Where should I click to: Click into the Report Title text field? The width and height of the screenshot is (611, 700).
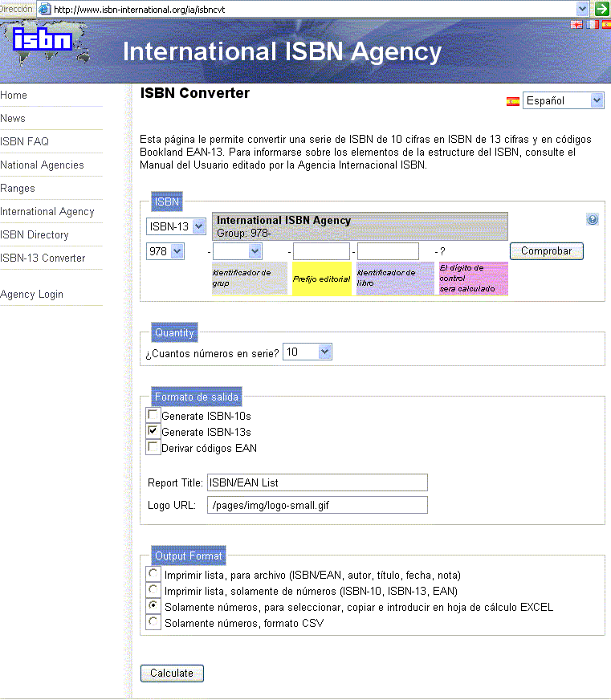point(316,482)
